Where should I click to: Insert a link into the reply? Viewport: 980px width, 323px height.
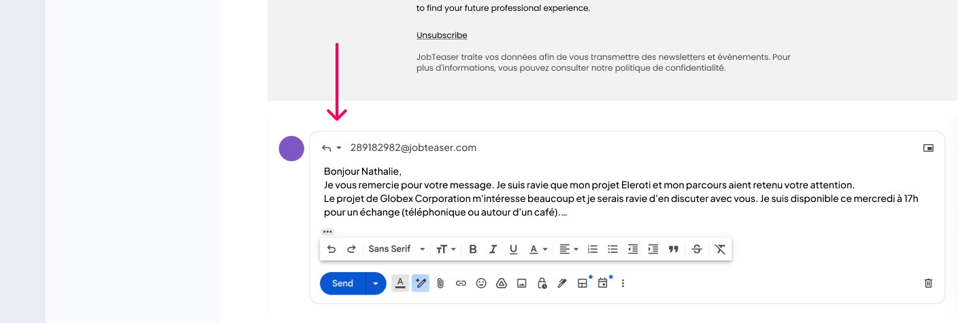[461, 284]
